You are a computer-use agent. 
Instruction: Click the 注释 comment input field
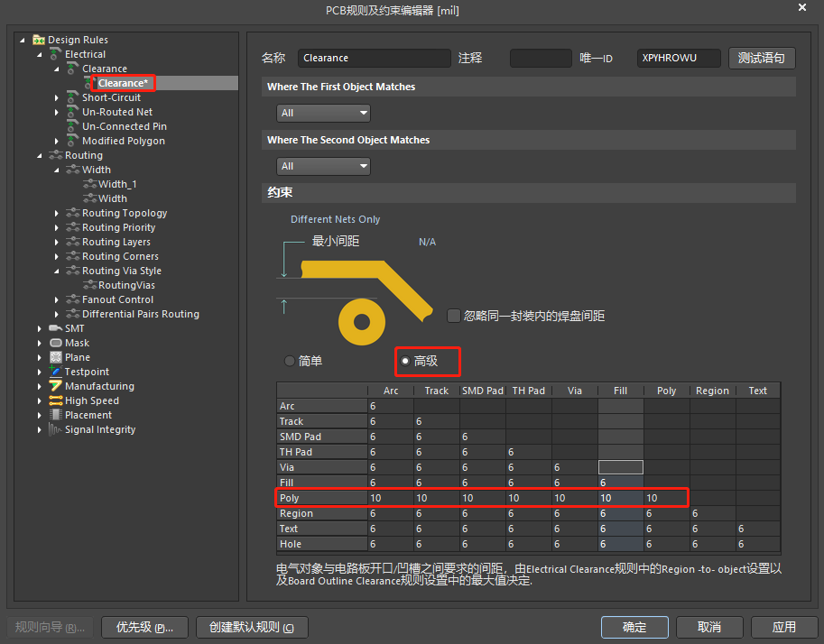pyautogui.click(x=541, y=58)
